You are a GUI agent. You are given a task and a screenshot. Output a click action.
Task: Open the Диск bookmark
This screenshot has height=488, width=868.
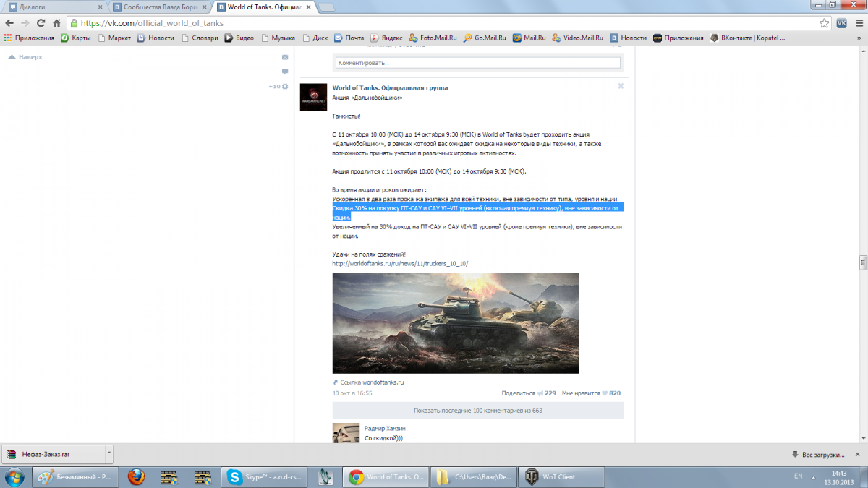pos(315,38)
